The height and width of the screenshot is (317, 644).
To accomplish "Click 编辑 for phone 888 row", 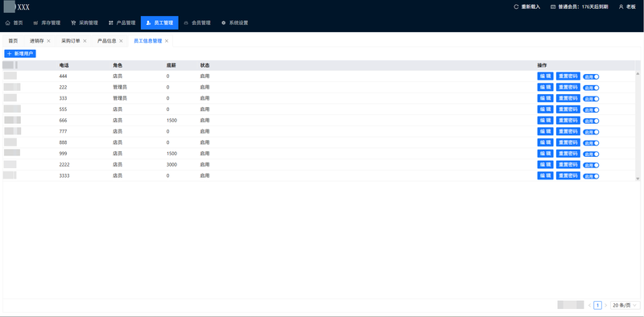I will [x=546, y=142].
